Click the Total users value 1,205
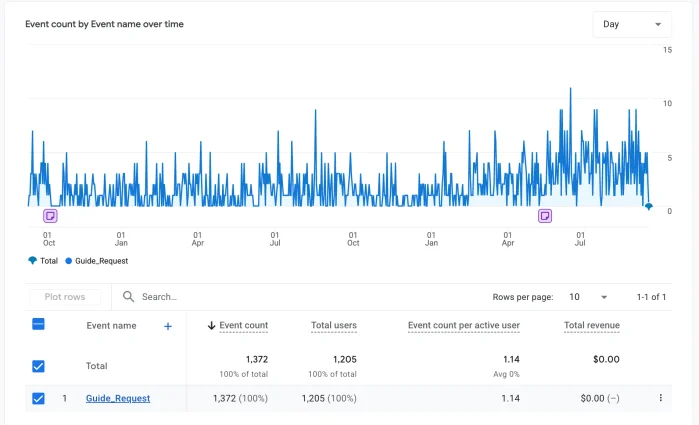The image size is (699, 425). click(345, 359)
